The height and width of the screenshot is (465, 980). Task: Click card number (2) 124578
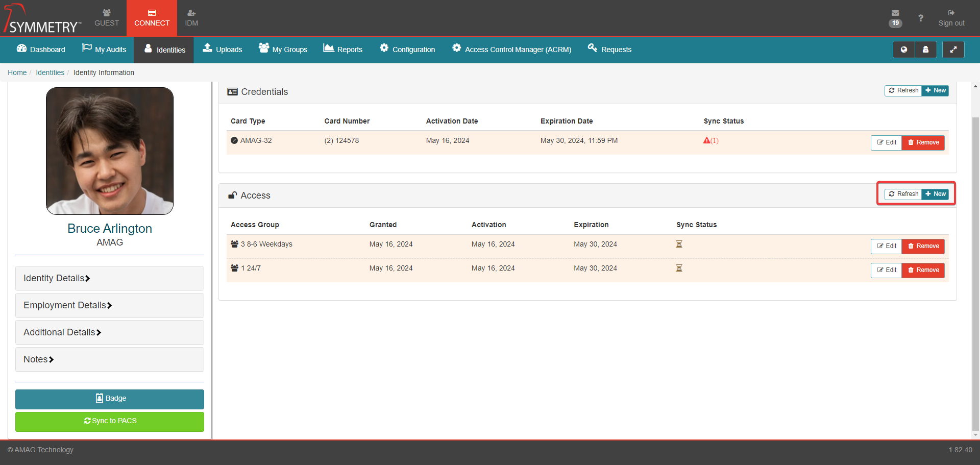[x=341, y=140]
